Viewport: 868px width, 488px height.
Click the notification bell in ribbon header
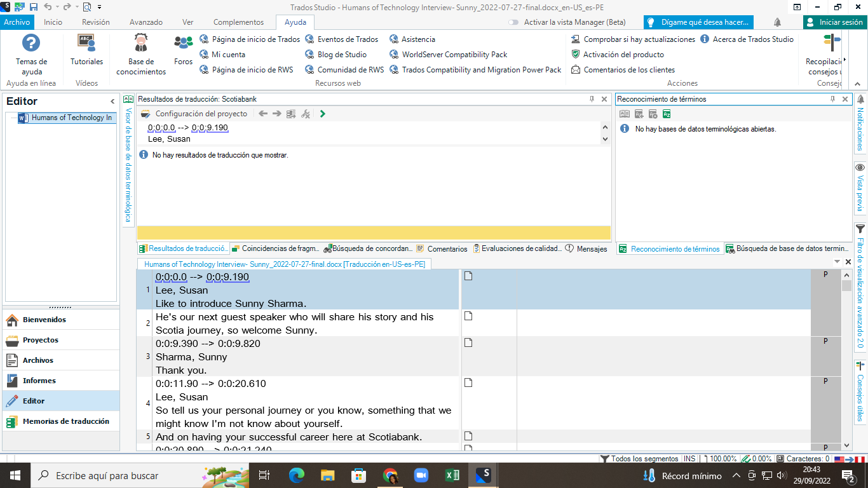click(777, 22)
